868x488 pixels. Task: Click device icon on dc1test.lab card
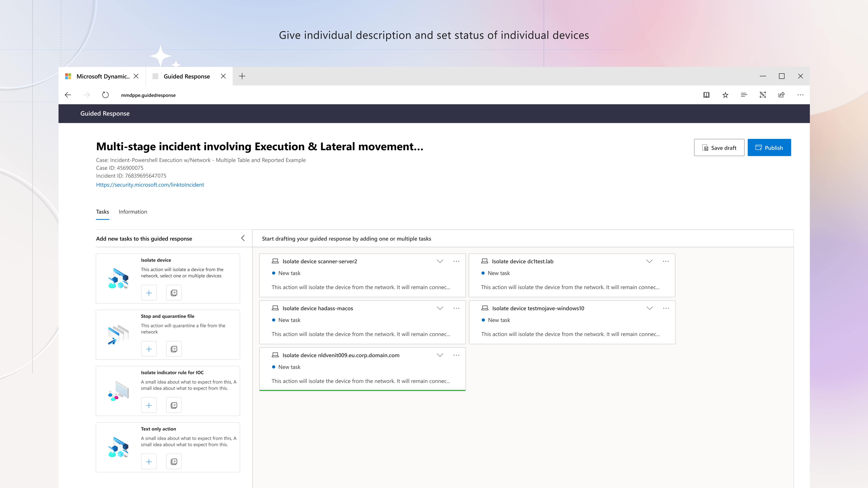[484, 261]
